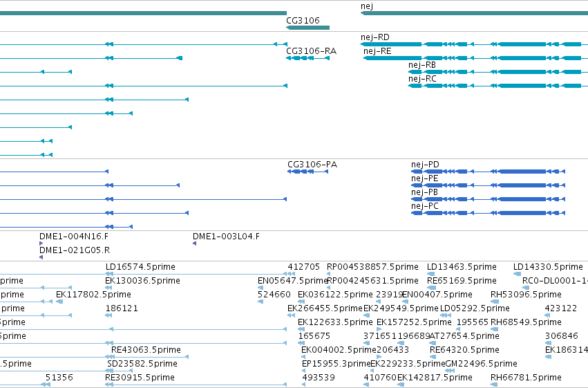The width and height of the screenshot is (588, 388).
Task: Select the RE65169.5prime EST label
Action: click(462, 281)
